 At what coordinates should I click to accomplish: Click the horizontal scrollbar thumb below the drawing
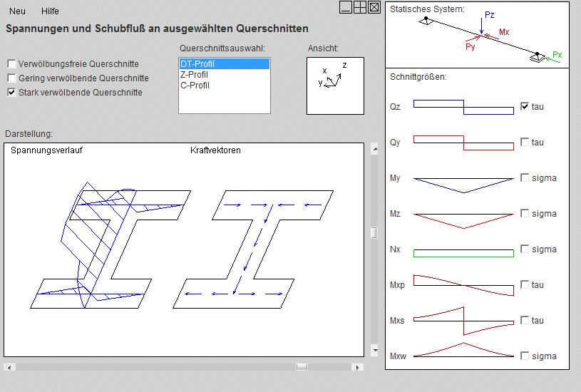coord(302,367)
